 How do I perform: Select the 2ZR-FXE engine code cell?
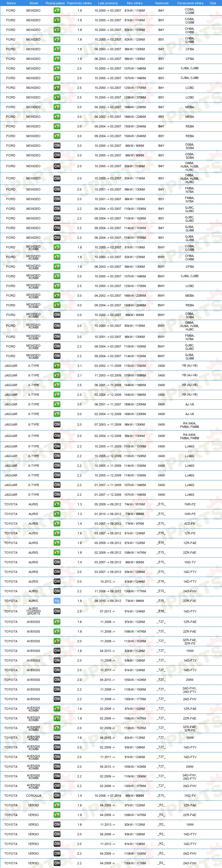coord(190,601)
